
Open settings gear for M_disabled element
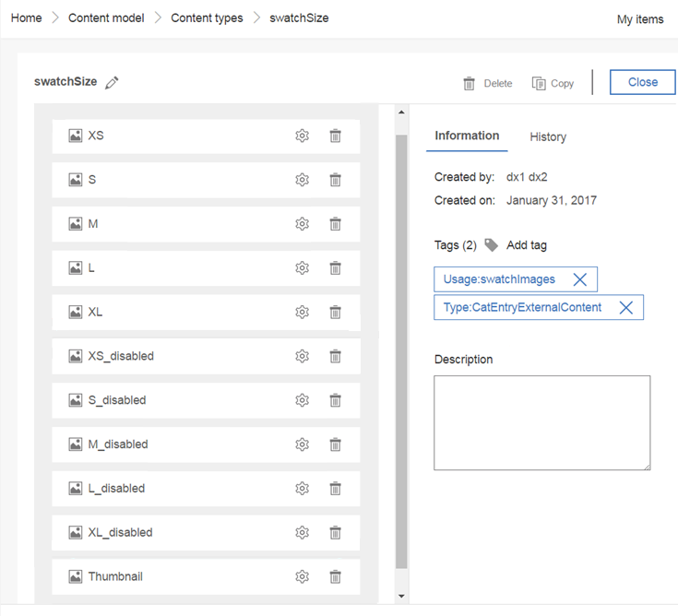click(302, 444)
